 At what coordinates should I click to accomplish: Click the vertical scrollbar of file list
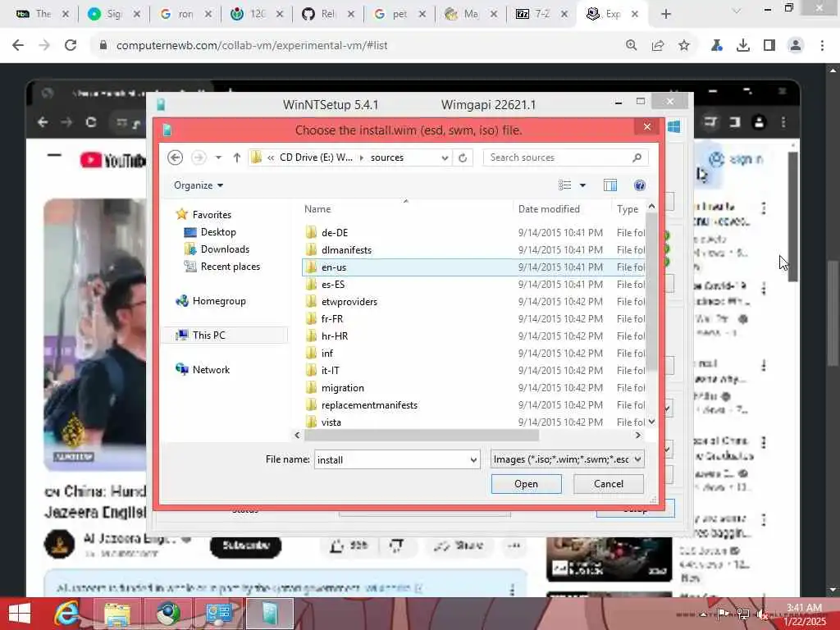pos(651,292)
